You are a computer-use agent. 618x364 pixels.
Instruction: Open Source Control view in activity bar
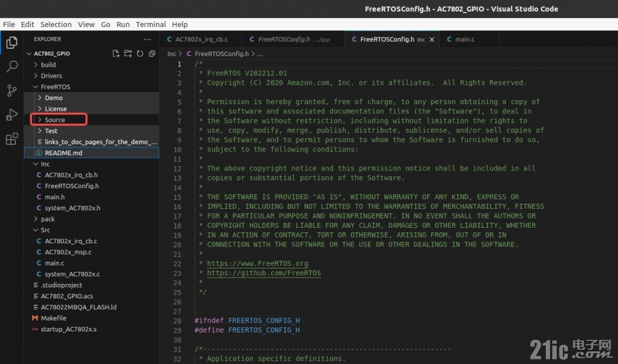click(x=12, y=90)
